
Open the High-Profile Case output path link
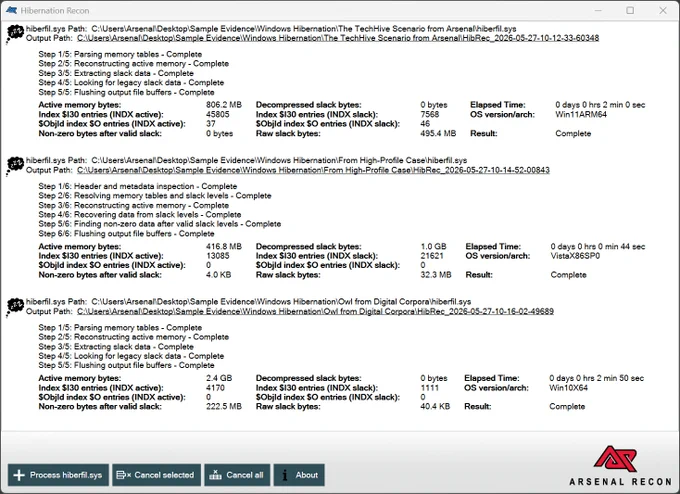313,170
